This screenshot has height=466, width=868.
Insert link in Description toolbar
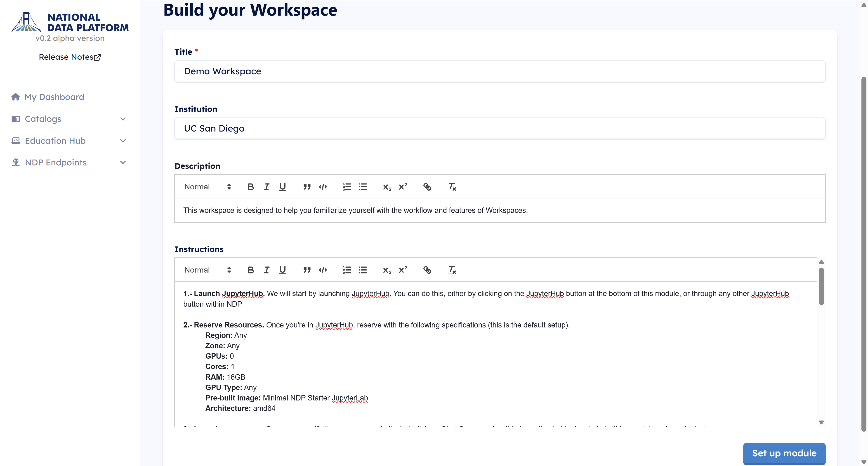[427, 187]
